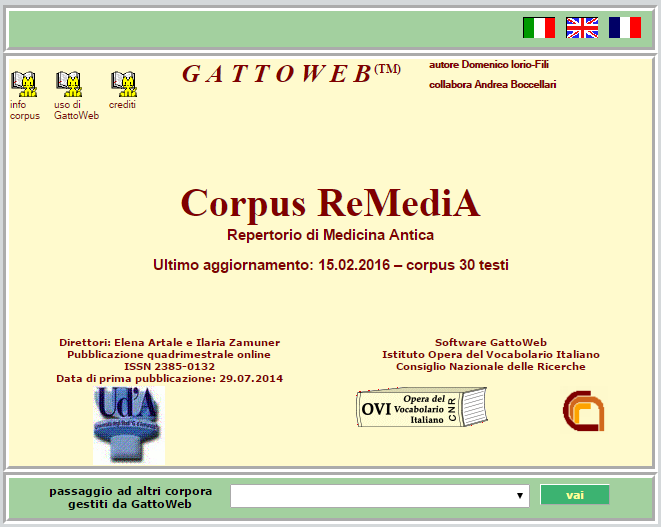Click 'ISSN 2385-0132' text
The width and height of the screenshot is (661, 527).
point(169,366)
